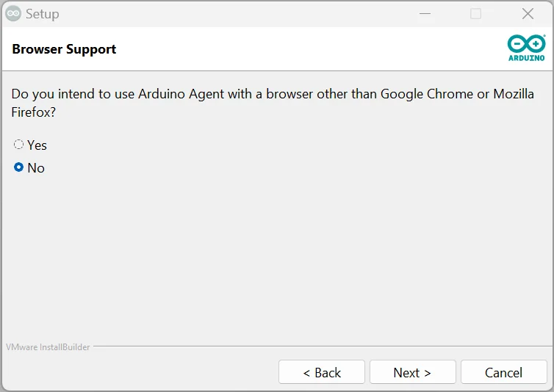Continue with the 'Next >' button
The image size is (554, 392).
pos(413,372)
